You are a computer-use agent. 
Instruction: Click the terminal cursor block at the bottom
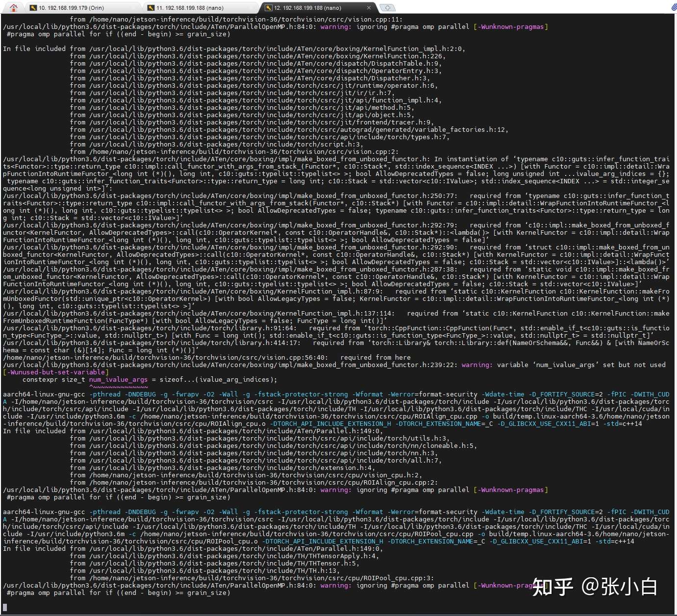click(5, 608)
